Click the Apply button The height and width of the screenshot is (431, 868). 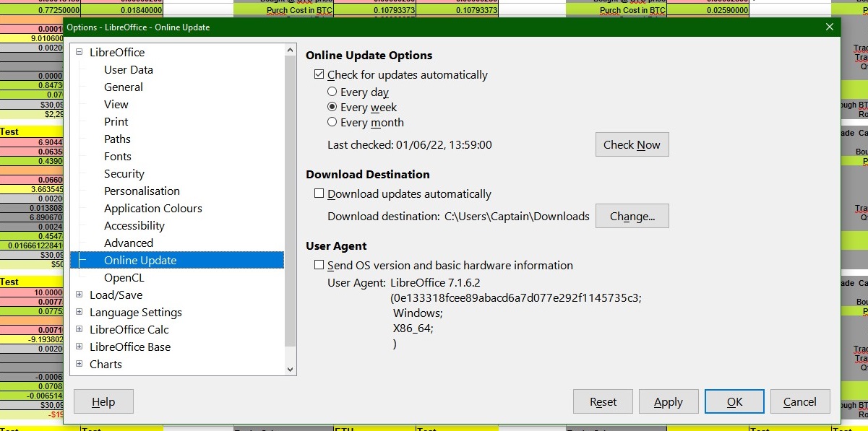tap(669, 402)
